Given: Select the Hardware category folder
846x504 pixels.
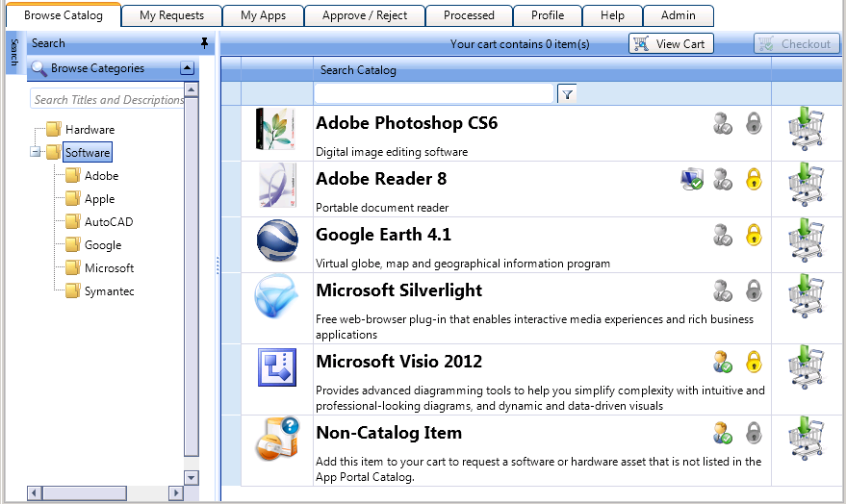Looking at the screenshot, I should (x=90, y=130).
